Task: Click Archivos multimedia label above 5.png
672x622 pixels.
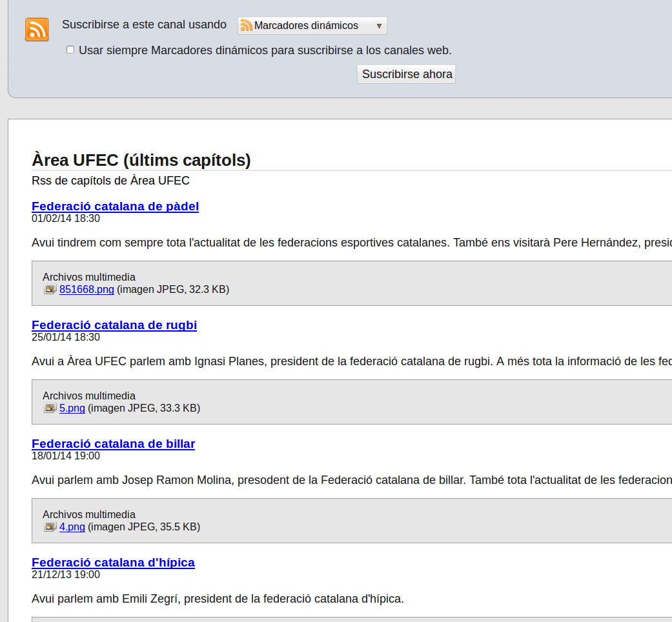Action: [x=89, y=396]
